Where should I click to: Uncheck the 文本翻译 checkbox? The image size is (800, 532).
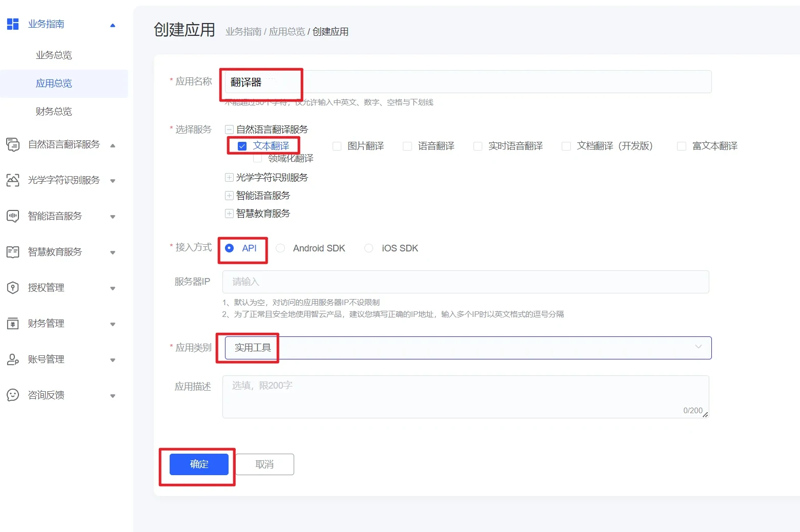pos(242,146)
